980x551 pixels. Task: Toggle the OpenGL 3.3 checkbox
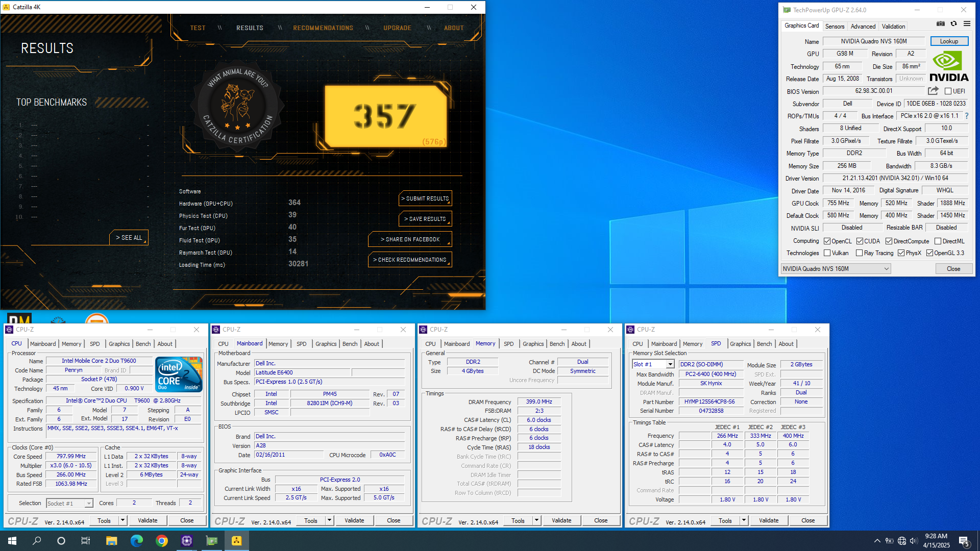tap(929, 253)
